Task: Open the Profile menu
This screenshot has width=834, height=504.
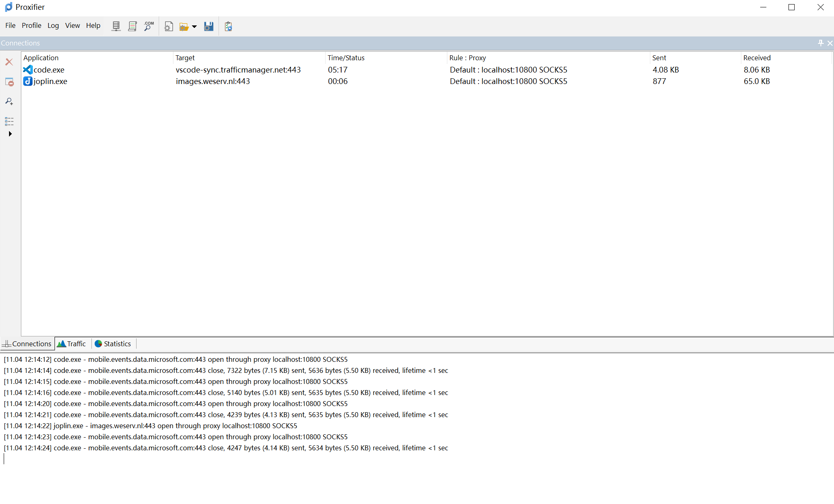Action: [x=32, y=25]
